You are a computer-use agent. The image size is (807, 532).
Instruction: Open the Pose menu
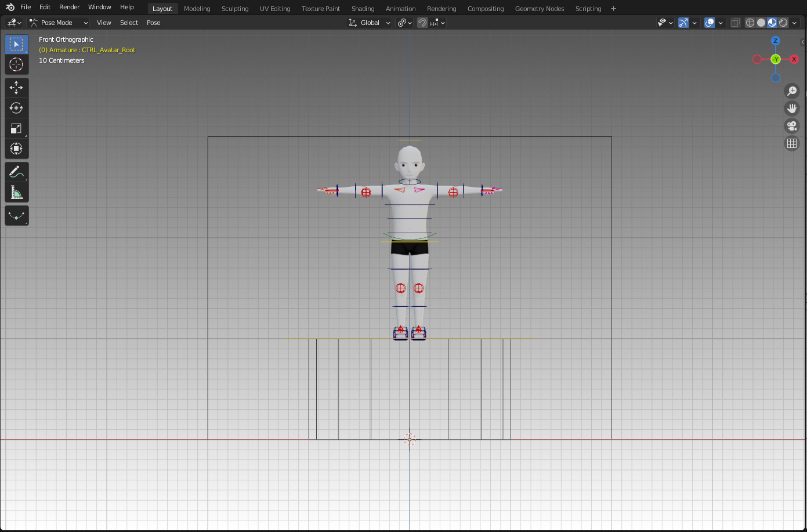tap(154, 23)
